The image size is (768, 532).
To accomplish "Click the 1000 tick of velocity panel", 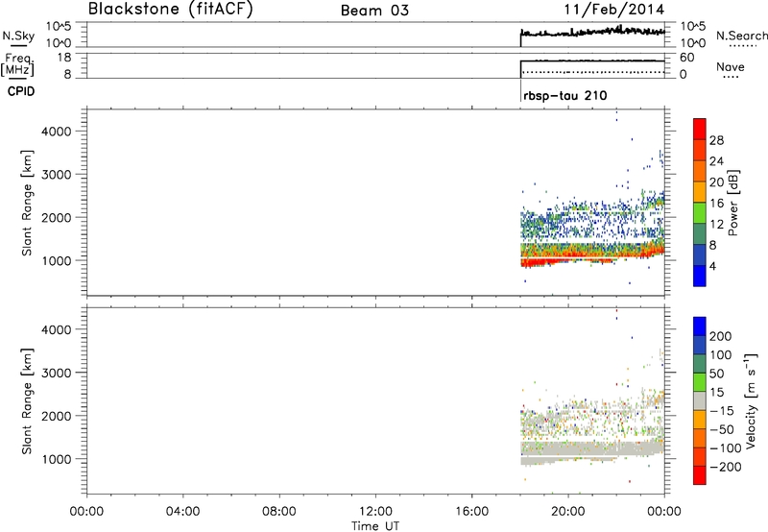I will pos(57,459).
